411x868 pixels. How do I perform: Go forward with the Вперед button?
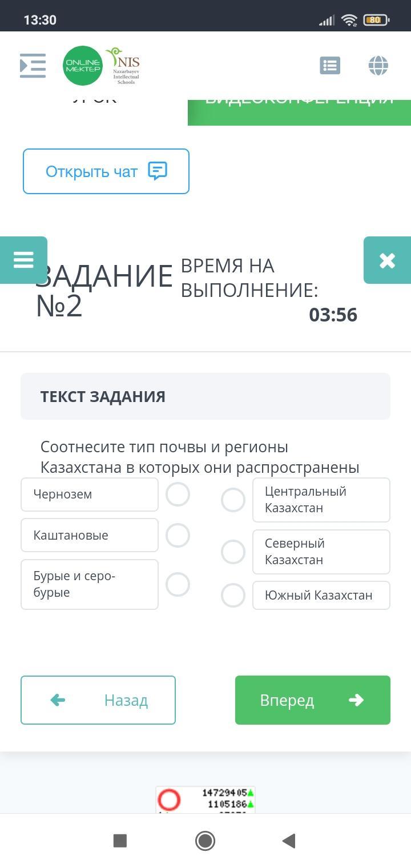[x=312, y=700]
